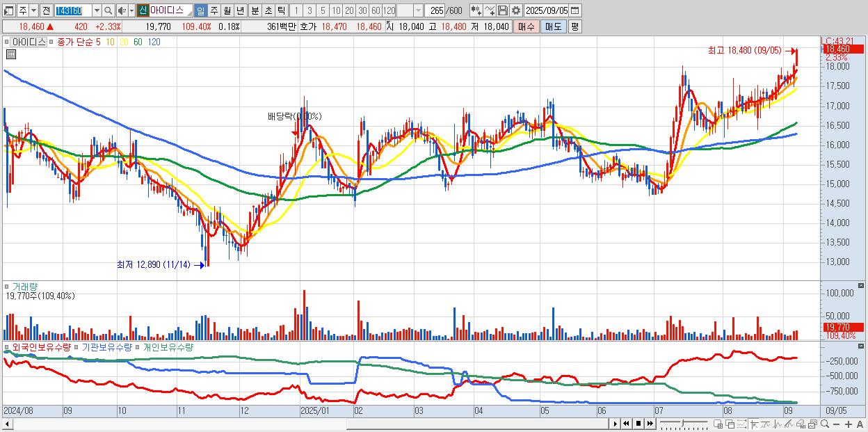Screen dimensions: 868x432
Task: Click the layout icon at top-left corner
Action: (8, 10)
